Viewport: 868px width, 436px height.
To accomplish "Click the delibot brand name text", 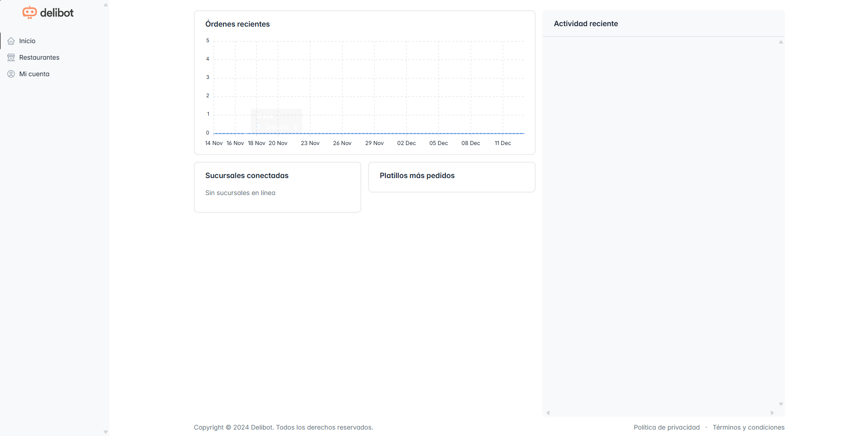I will coord(56,13).
